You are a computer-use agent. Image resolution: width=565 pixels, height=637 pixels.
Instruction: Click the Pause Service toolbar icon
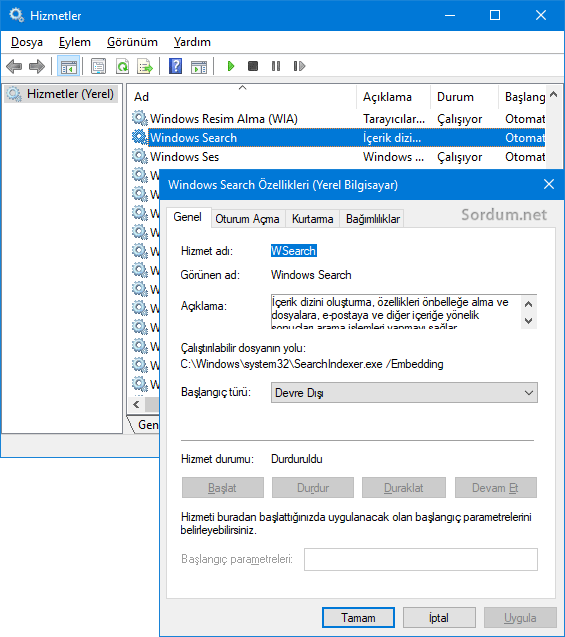(276, 66)
